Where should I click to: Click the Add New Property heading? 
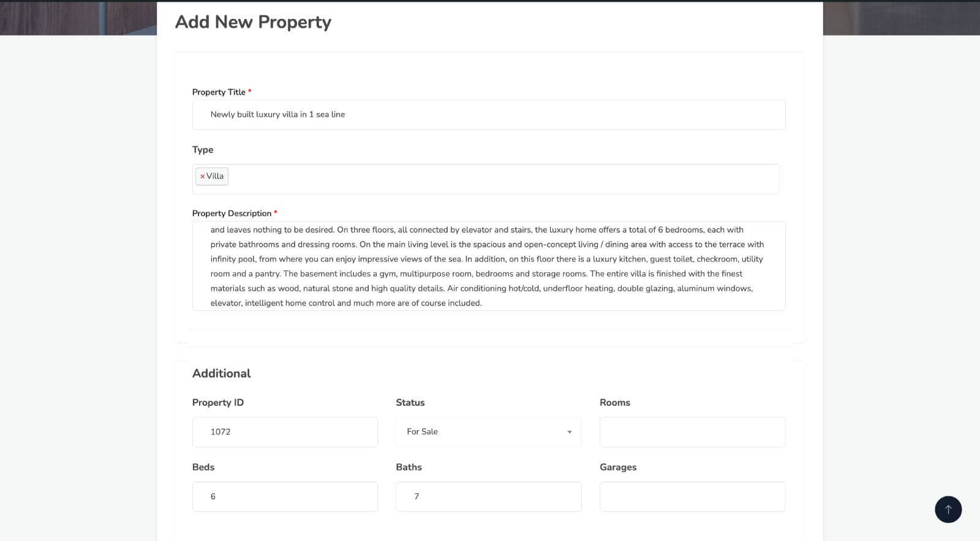[x=253, y=22]
